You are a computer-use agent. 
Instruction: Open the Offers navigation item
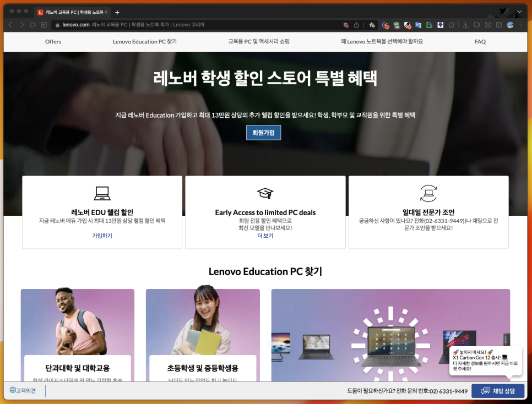point(53,42)
